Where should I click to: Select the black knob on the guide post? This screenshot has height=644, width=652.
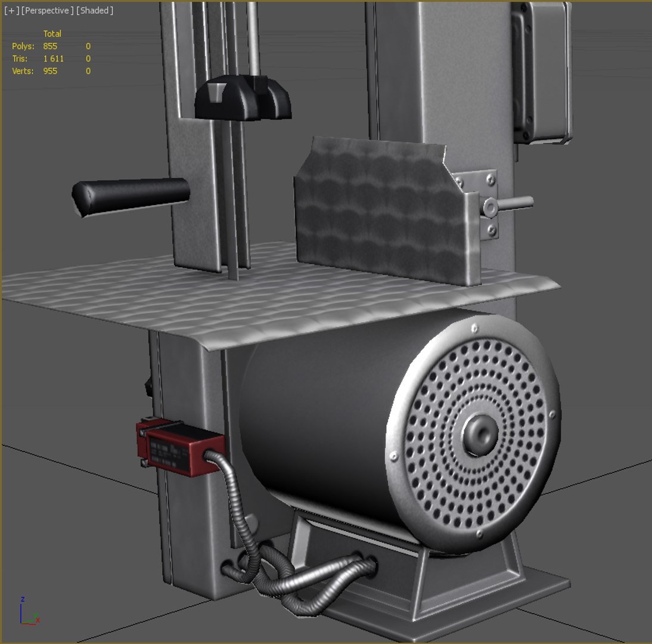pyautogui.click(x=243, y=98)
